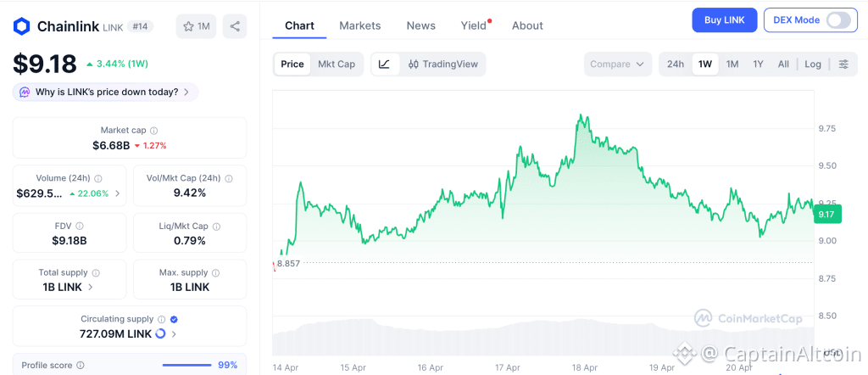Click the FDV info icon
The width and height of the screenshot is (868, 375).
pos(80,227)
